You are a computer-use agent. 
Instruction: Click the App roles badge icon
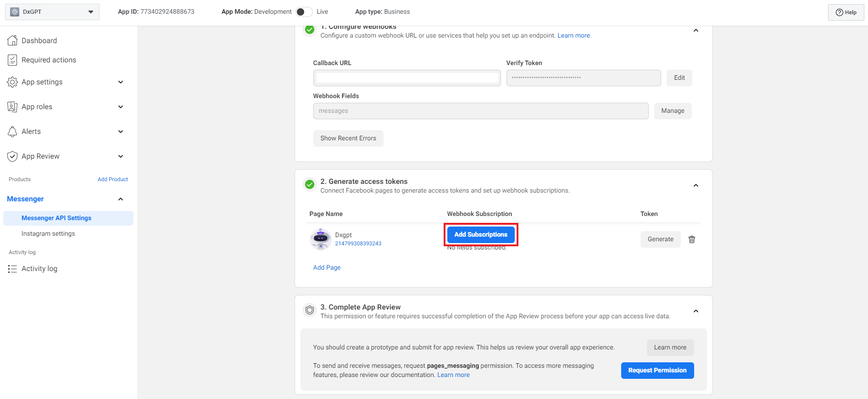[x=12, y=107]
